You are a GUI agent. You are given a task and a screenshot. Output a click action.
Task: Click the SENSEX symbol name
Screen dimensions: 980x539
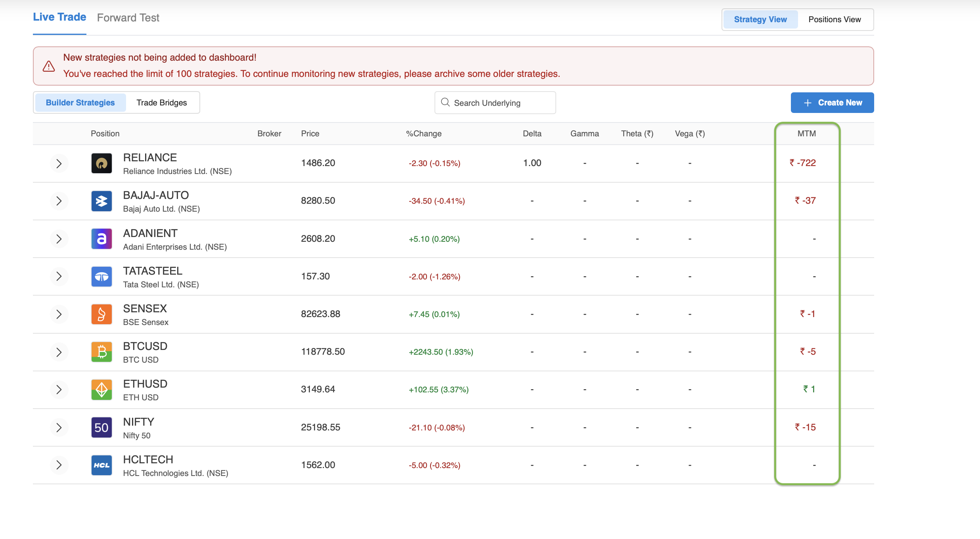145,308
